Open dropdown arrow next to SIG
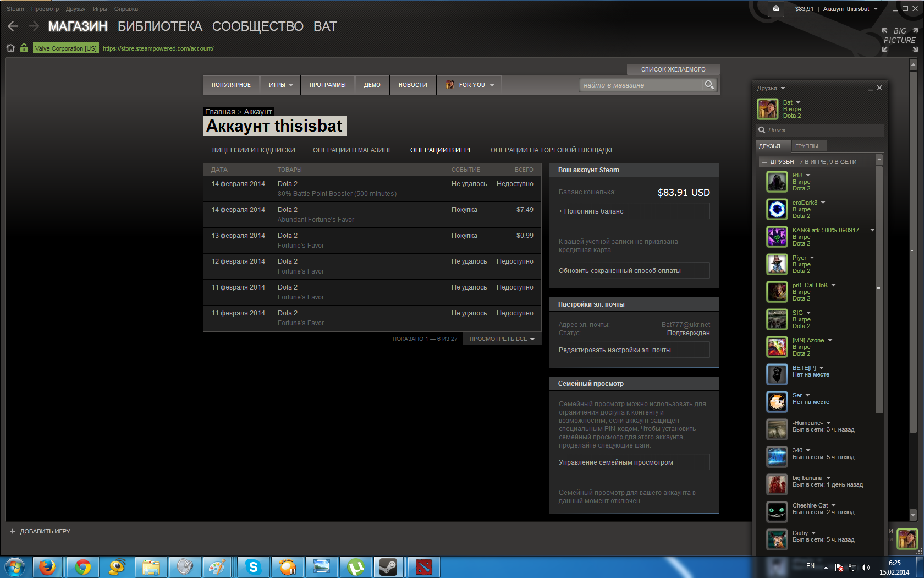 coord(809,313)
